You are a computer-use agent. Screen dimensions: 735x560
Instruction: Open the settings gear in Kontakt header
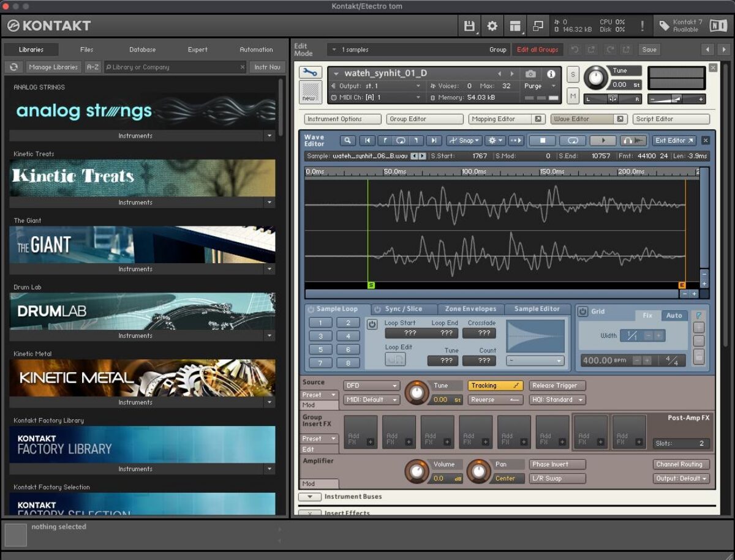point(492,26)
